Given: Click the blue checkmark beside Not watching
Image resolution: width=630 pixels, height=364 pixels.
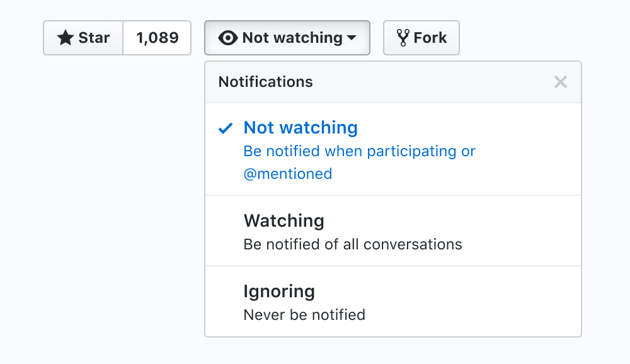Looking at the screenshot, I should coord(226,128).
